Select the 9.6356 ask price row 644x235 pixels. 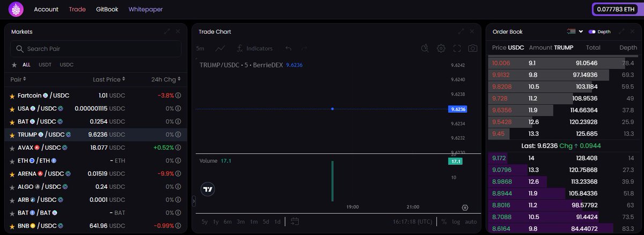point(562,110)
